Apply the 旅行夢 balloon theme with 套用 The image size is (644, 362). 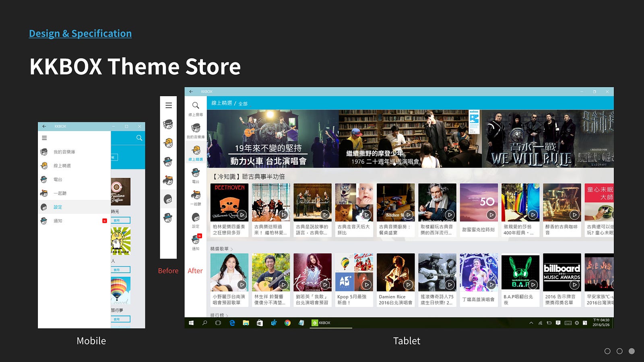tap(120, 319)
